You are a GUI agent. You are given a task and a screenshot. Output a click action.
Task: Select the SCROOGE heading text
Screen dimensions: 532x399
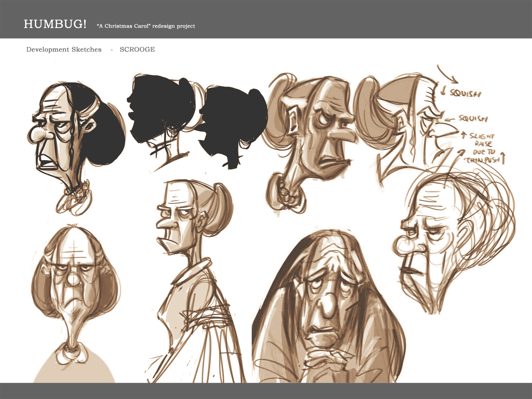[x=137, y=49]
